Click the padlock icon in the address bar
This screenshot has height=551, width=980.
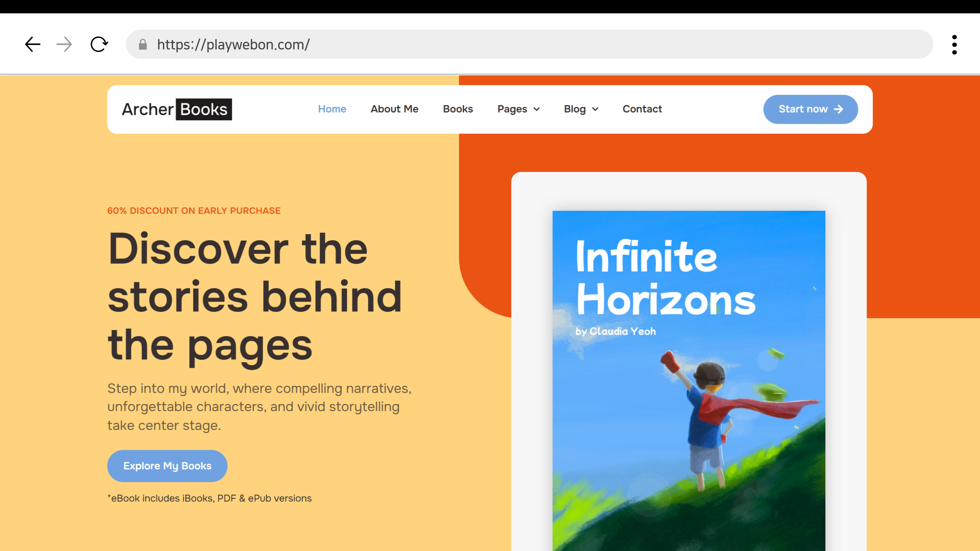click(x=143, y=44)
